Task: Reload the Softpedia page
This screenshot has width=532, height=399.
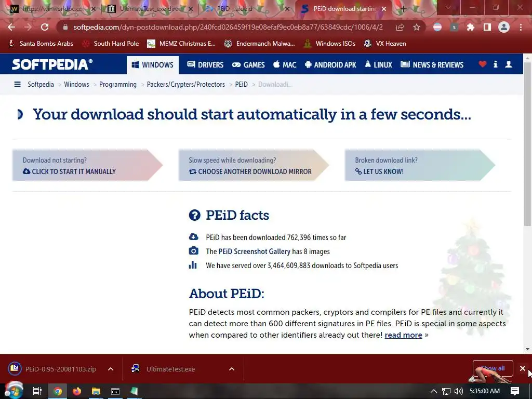Action: [x=45, y=27]
